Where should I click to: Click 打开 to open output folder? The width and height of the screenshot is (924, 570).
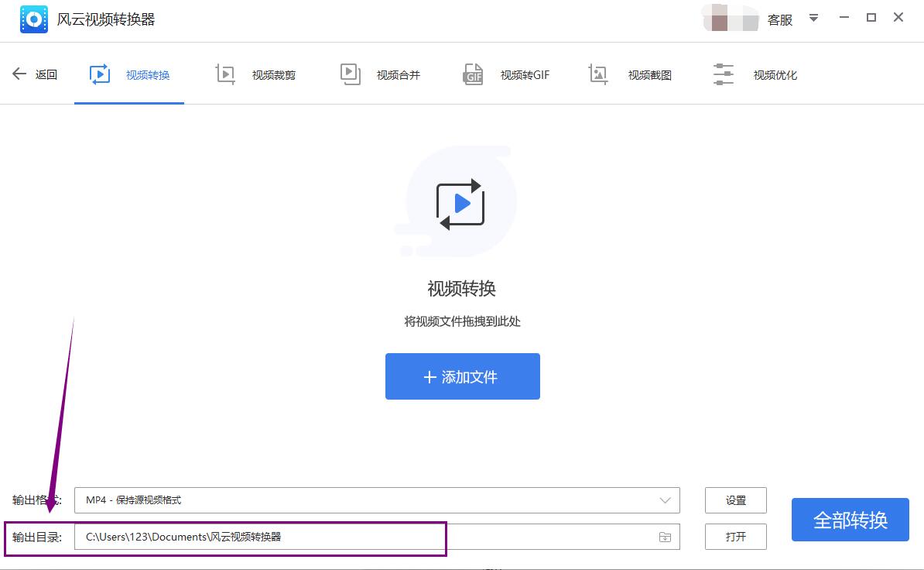click(736, 537)
